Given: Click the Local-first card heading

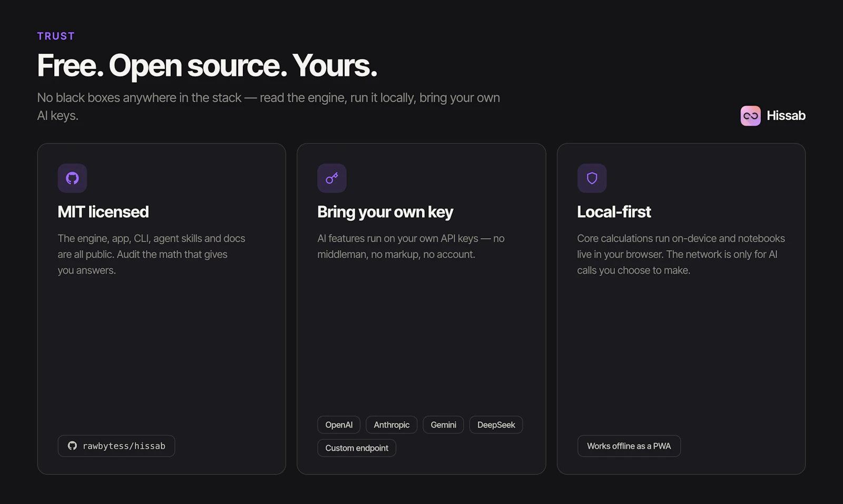Looking at the screenshot, I should (x=614, y=212).
